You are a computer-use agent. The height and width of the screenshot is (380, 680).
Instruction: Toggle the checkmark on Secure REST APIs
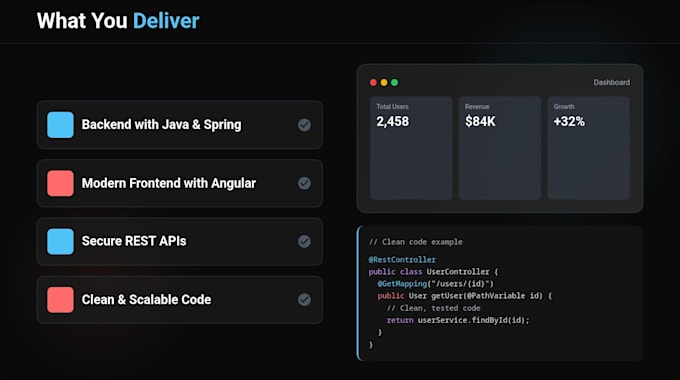[x=304, y=241]
